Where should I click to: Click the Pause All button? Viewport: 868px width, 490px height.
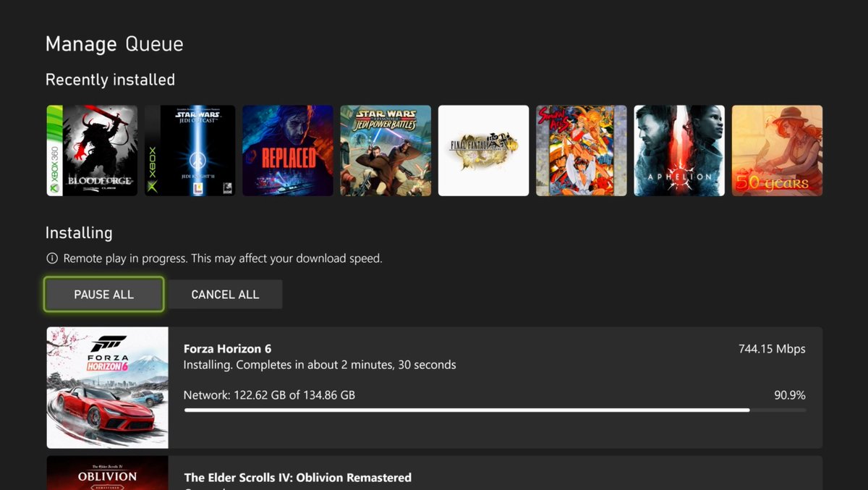point(104,295)
